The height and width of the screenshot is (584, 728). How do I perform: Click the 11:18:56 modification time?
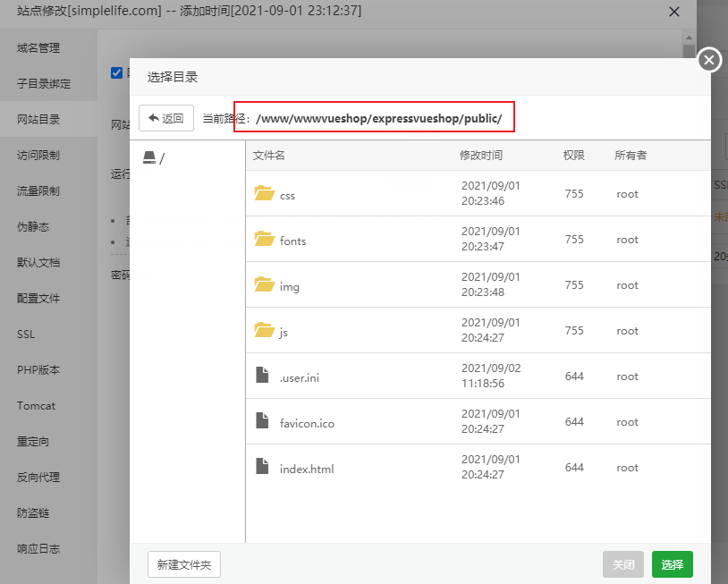[x=483, y=384]
